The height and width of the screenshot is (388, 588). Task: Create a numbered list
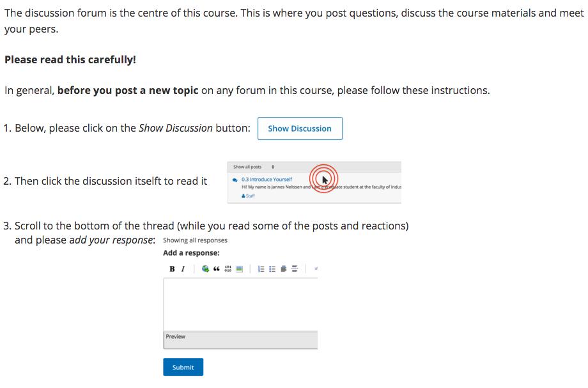pyautogui.click(x=261, y=269)
